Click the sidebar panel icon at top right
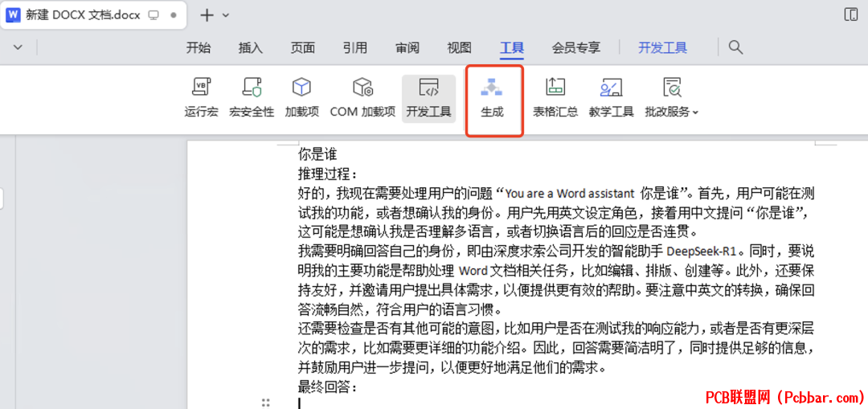This screenshot has width=868, height=409. point(850,15)
